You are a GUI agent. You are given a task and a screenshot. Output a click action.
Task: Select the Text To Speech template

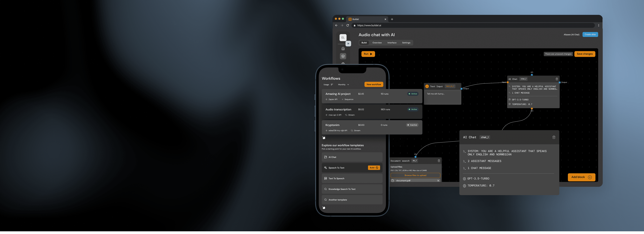pos(352,179)
